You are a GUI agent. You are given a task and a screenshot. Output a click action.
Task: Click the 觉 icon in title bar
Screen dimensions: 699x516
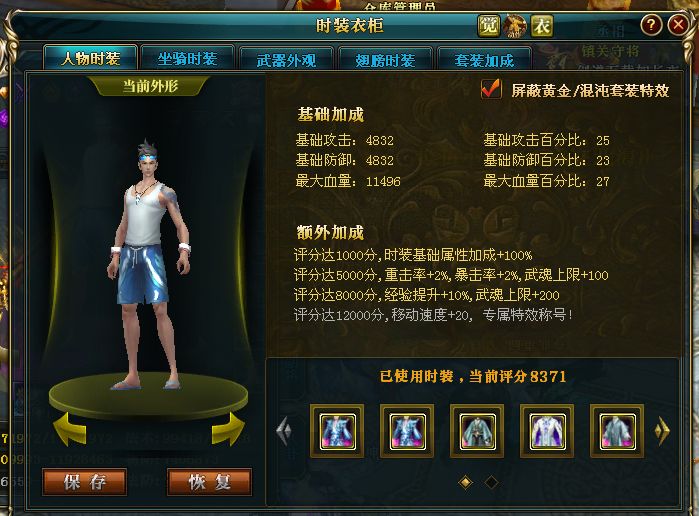click(489, 25)
